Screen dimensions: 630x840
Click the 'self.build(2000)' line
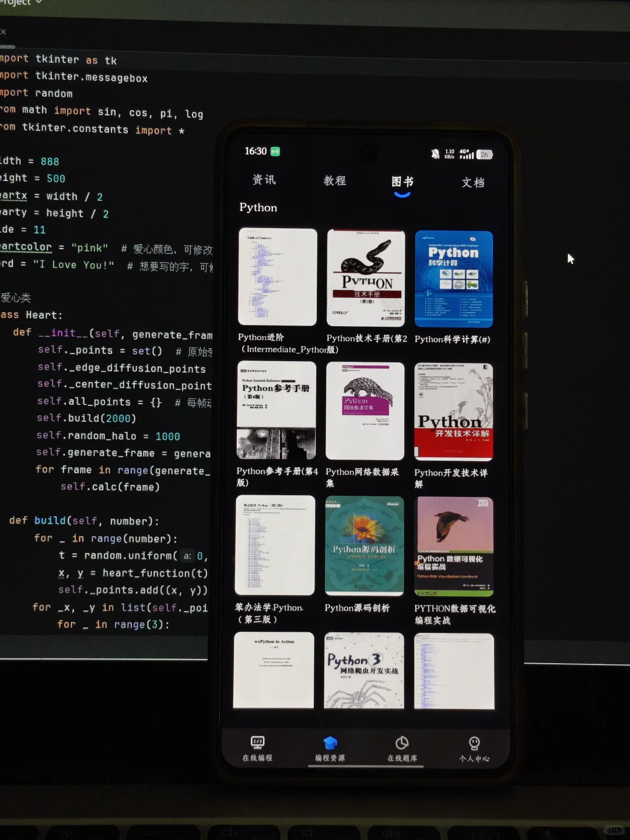(86, 418)
